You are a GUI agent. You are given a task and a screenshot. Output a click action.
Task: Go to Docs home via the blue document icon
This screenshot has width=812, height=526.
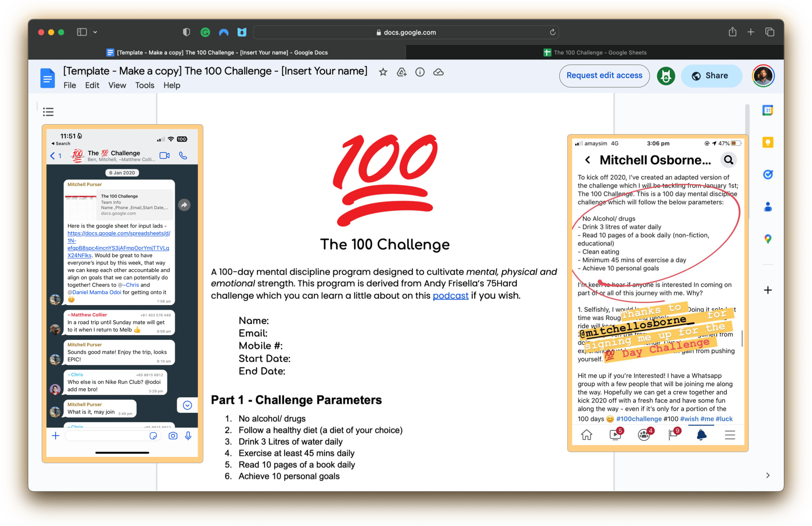47,78
